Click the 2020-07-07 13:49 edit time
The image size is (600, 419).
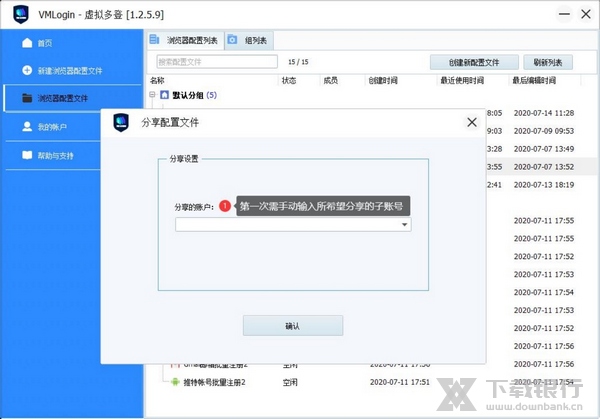[544, 149]
